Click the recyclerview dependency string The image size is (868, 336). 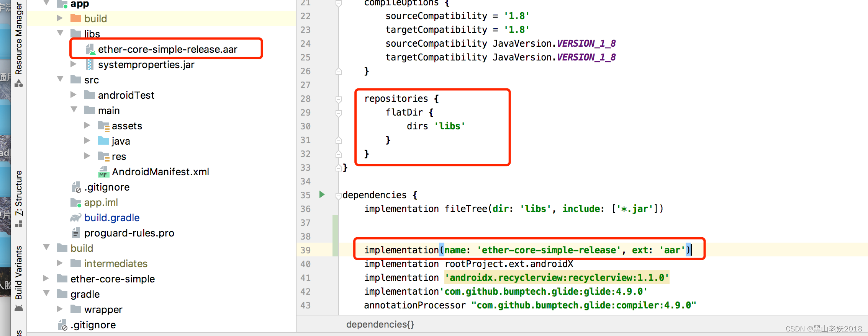[x=557, y=277]
